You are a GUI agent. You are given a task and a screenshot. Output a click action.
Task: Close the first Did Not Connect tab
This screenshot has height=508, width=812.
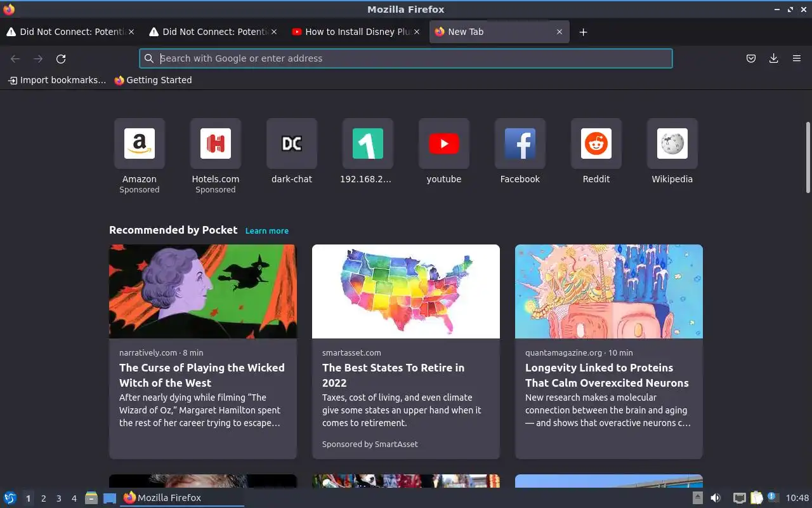(131, 32)
